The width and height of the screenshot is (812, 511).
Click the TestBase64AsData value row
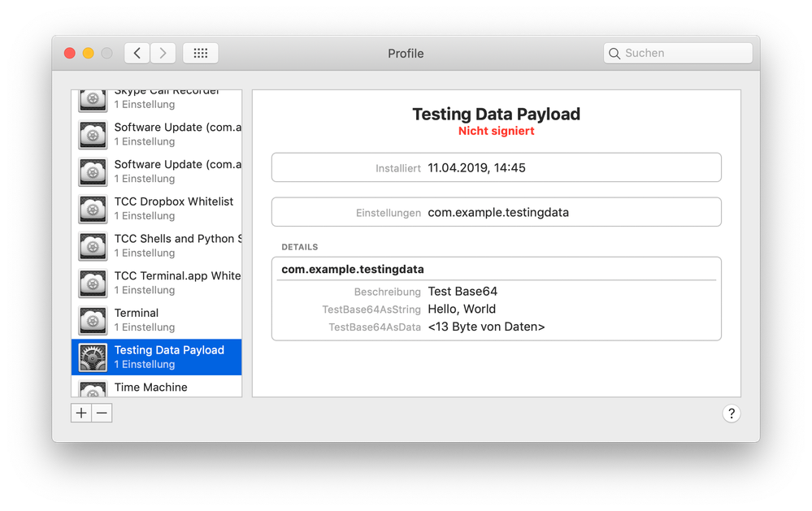[486, 327]
